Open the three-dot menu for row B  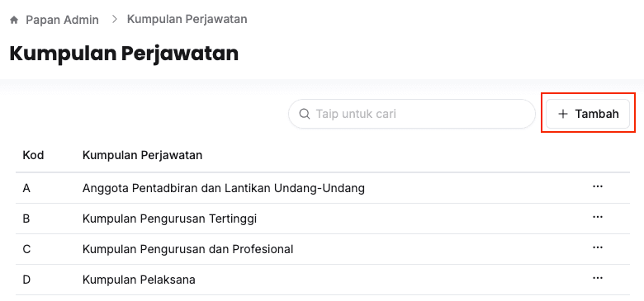coord(598,217)
